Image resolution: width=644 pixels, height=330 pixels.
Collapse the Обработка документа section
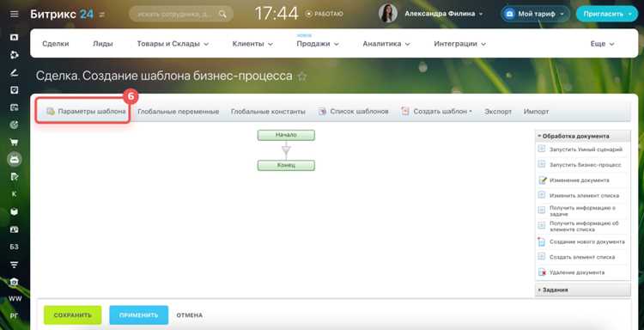(x=582, y=136)
